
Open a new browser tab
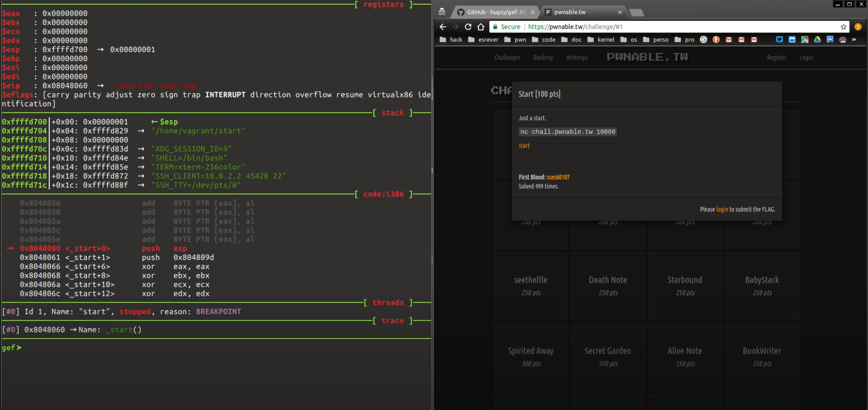636,13
